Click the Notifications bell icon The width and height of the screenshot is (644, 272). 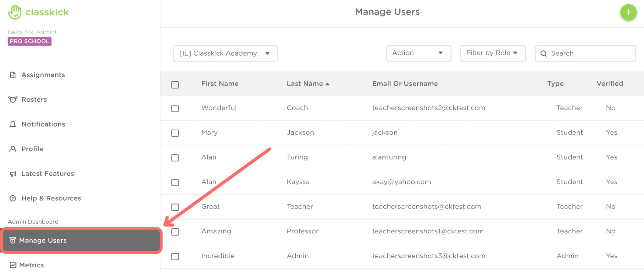13,124
